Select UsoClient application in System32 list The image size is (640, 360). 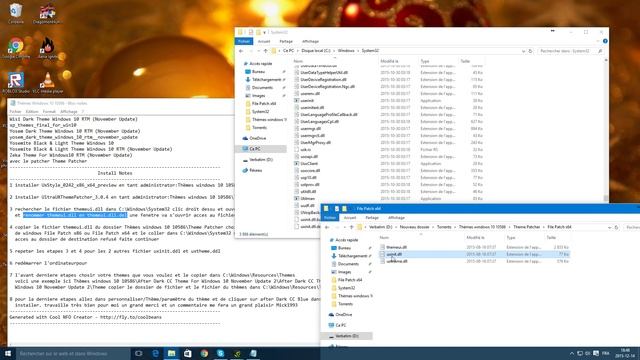point(309,163)
